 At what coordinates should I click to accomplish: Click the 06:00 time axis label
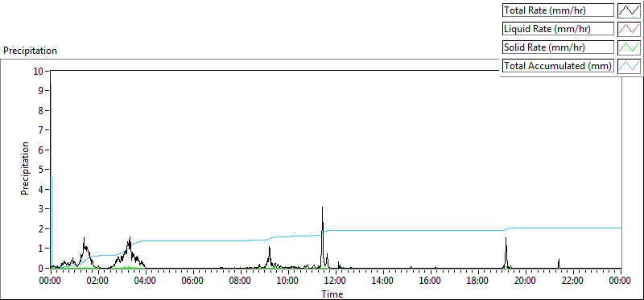[193, 282]
